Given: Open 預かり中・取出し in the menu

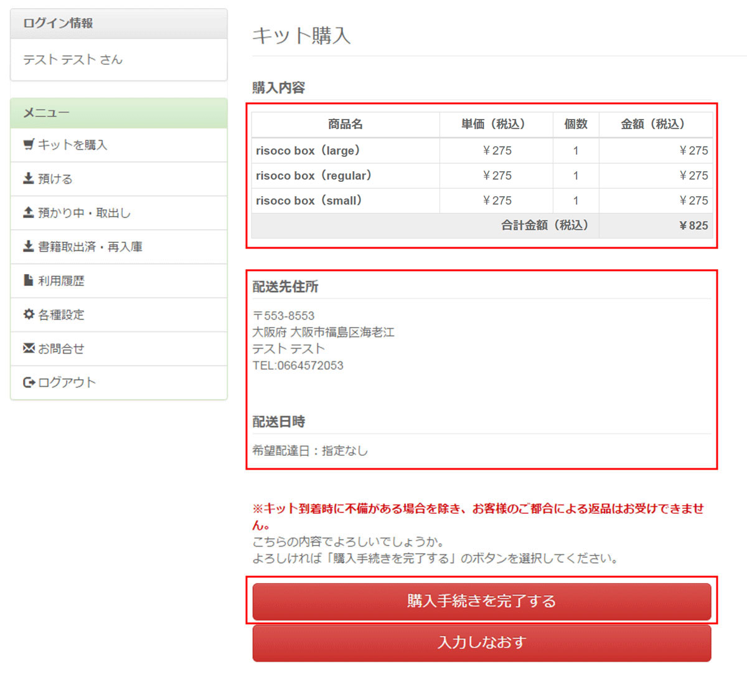Looking at the screenshot, I should pyautogui.click(x=119, y=213).
